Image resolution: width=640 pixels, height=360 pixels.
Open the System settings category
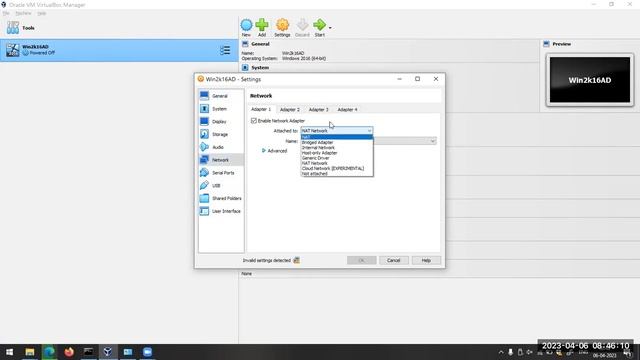coord(221,109)
